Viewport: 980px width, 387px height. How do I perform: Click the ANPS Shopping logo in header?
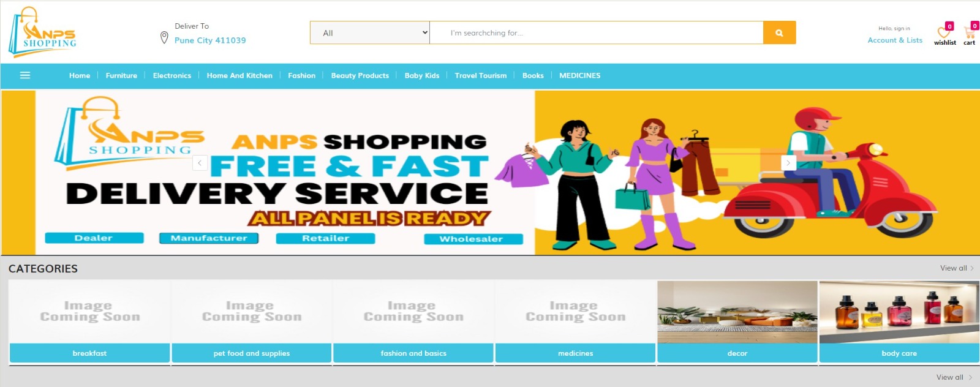click(x=43, y=32)
